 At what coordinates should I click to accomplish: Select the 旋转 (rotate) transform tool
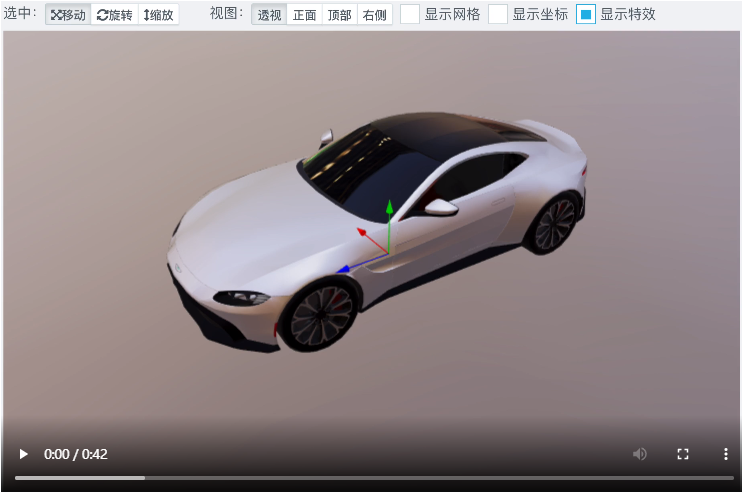click(x=115, y=15)
